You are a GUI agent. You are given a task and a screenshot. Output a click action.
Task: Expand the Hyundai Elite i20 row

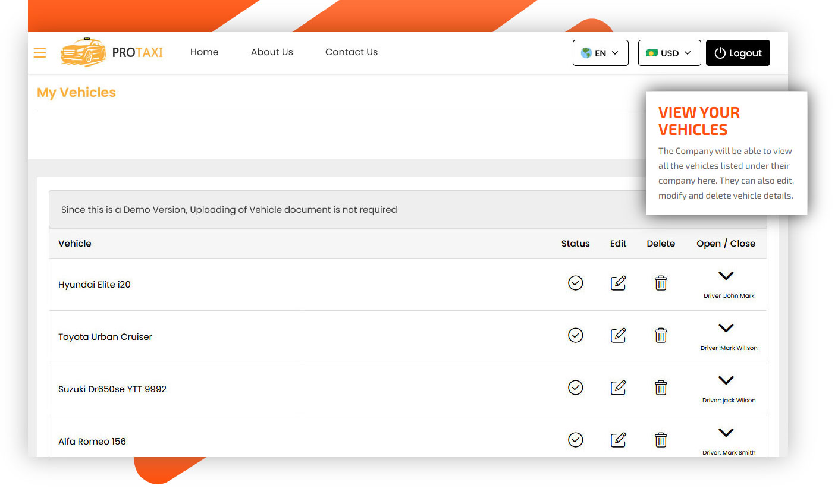(726, 276)
